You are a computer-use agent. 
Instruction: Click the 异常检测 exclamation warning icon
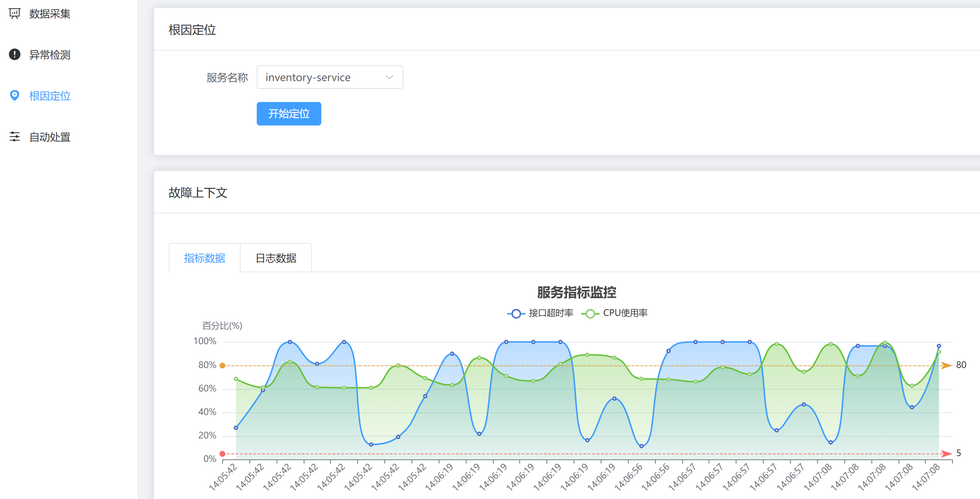(x=14, y=54)
